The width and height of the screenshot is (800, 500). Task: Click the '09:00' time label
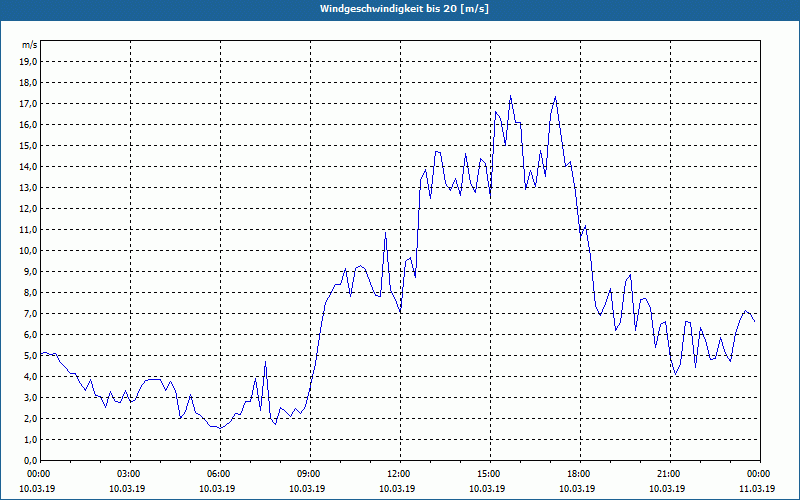[x=310, y=474]
